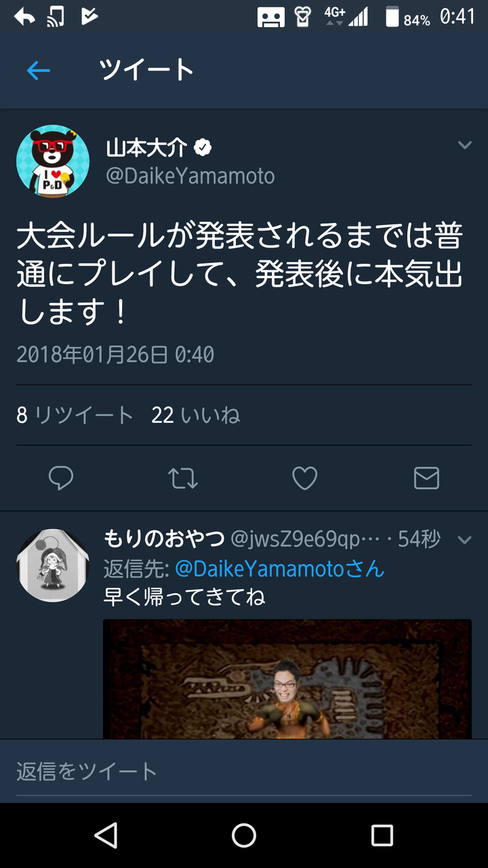Share the tweet via the envelope icon
488x868 pixels.
tap(426, 479)
